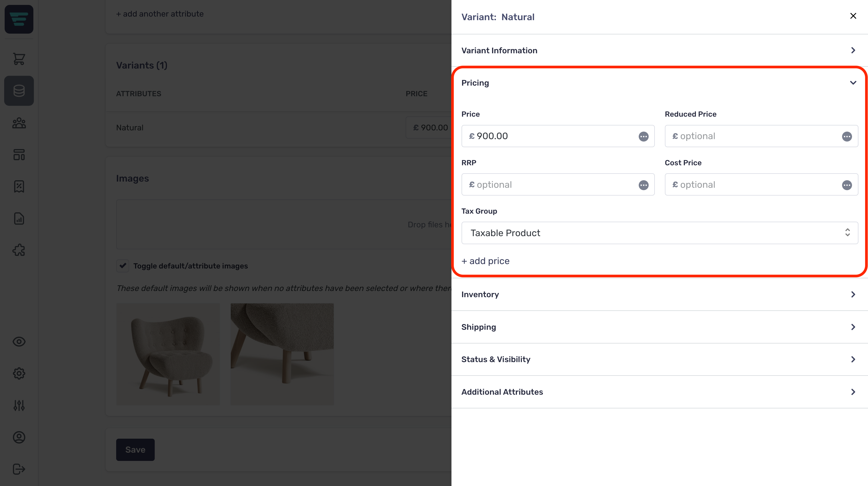
Task: Open RRP field options ellipsis
Action: click(x=643, y=185)
